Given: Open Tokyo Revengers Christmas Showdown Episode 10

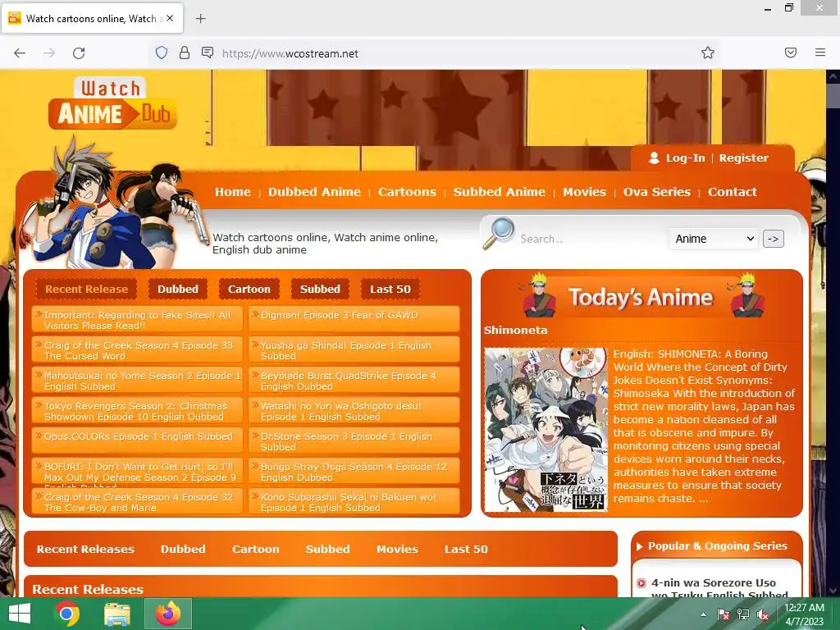Looking at the screenshot, I should tap(137, 411).
